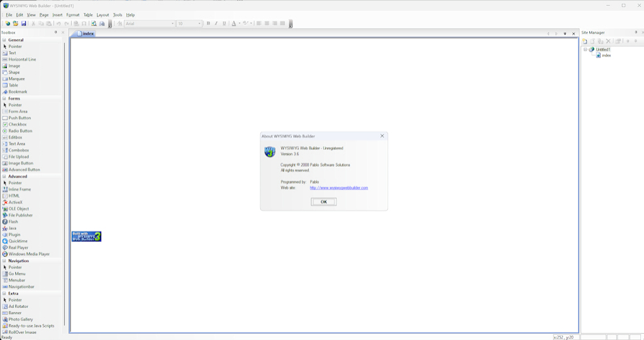Click the Preview in browser toolbar icon
The height and width of the screenshot is (340, 644).
tap(94, 24)
